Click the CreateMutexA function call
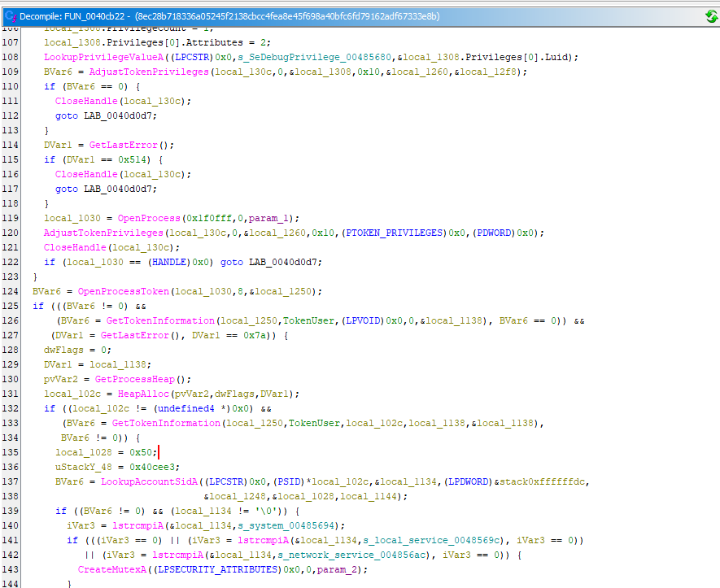Screen dimensions: 720x588 tap(111, 569)
